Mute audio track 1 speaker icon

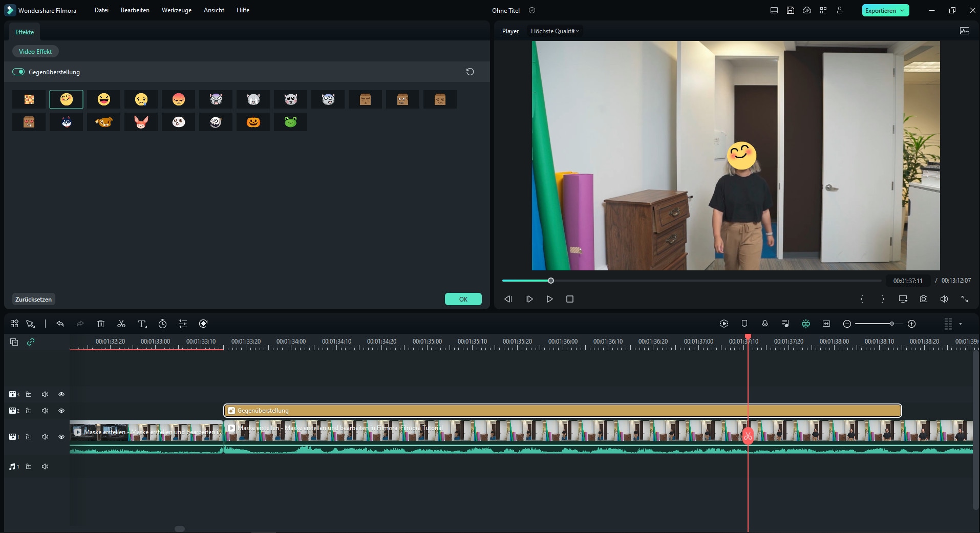coord(45,466)
